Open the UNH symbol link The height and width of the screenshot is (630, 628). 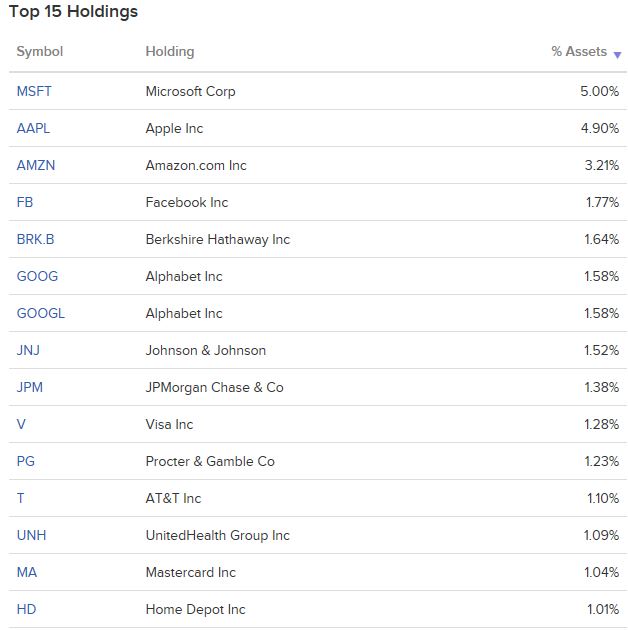31,535
